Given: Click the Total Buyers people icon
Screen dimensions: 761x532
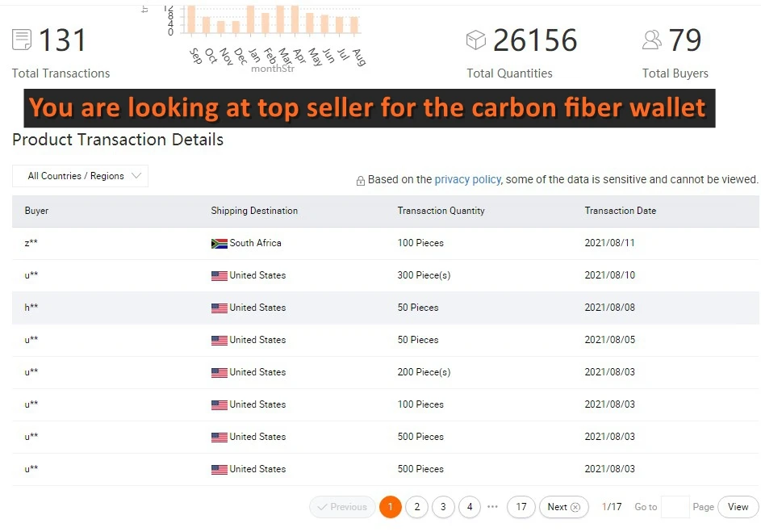Looking at the screenshot, I should [x=651, y=40].
